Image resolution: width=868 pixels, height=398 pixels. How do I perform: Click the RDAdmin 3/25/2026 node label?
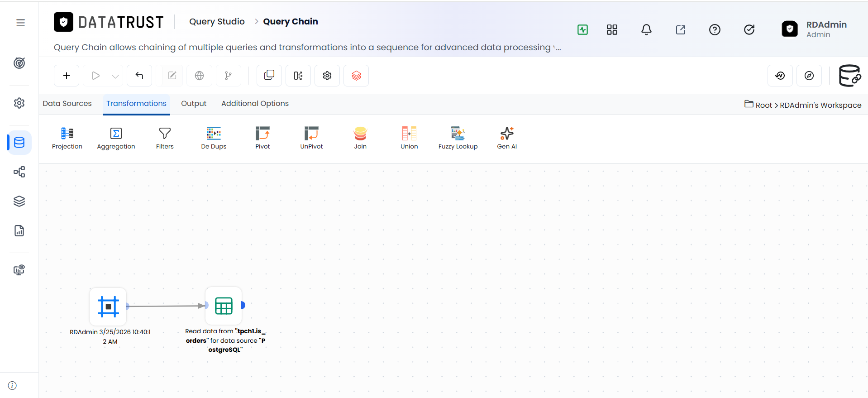(110, 337)
